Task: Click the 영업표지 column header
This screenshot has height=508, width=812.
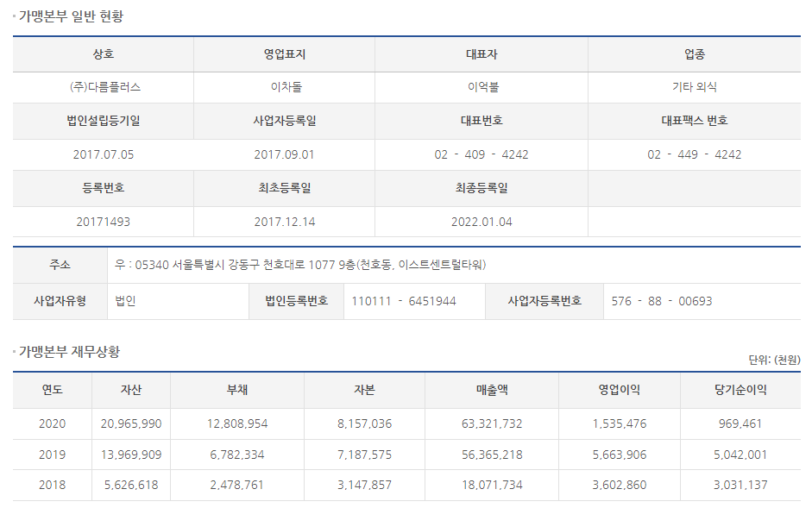Action: pyautogui.click(x=284, y=53)
